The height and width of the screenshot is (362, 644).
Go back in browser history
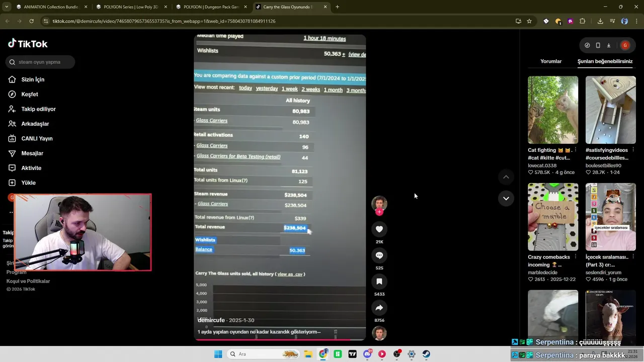(7, 21)
